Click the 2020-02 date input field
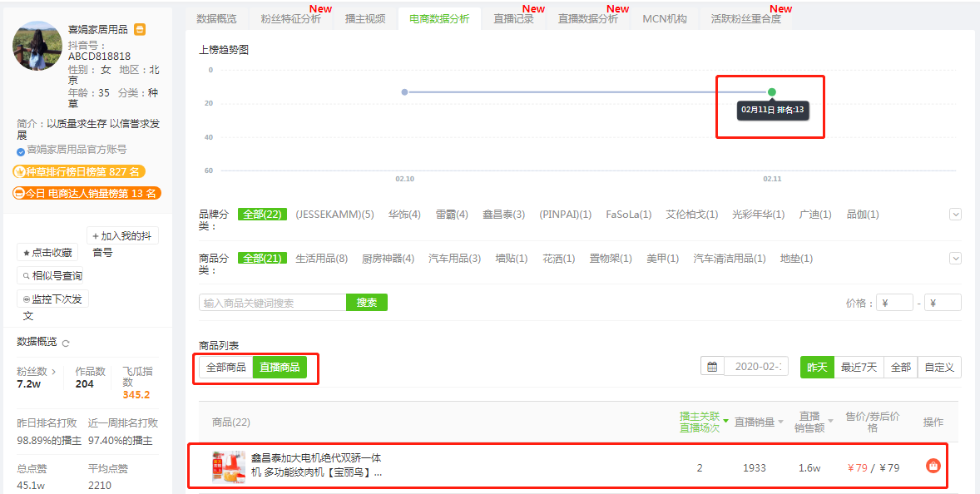980x494 pixels. [x=756, y=368]
